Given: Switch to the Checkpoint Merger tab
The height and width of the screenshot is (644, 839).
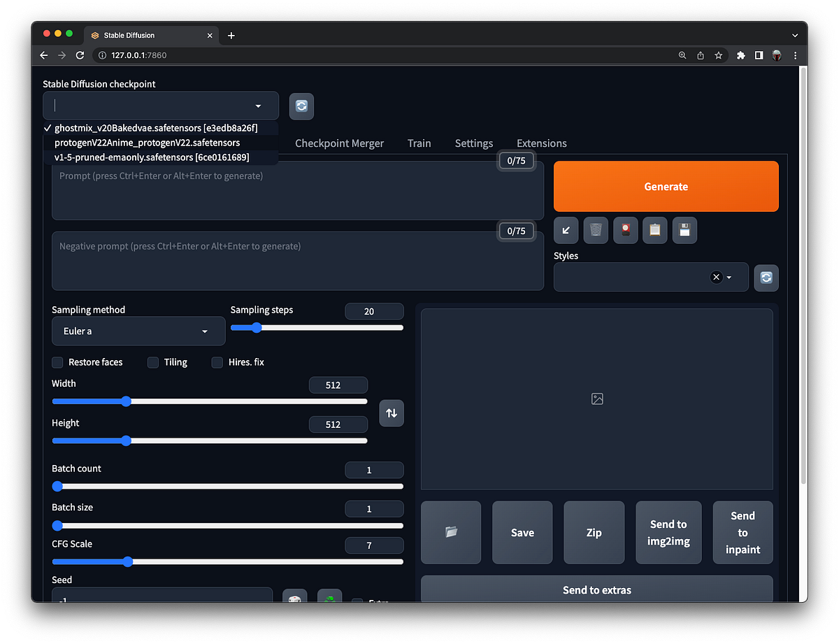Looking at the screenshot, I should coord(339,143).
